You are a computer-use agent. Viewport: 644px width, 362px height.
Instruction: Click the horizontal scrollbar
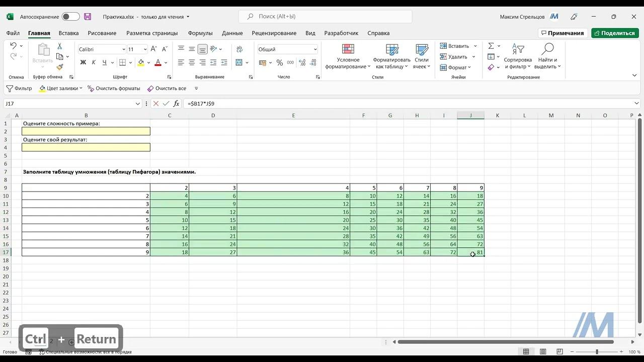point(506,342)
